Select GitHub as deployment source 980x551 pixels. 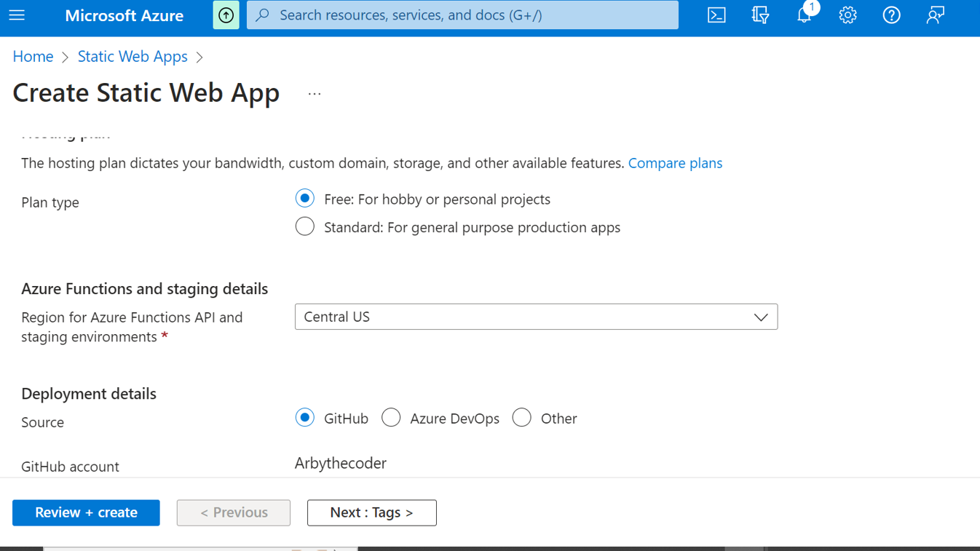point(305,418)
